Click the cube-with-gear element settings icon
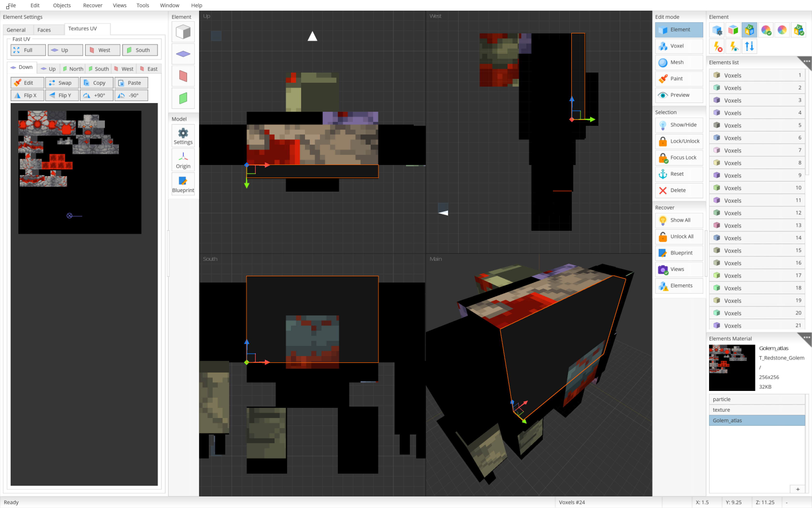Viewport: 812px width, 508px height. (x=717, y=30)
